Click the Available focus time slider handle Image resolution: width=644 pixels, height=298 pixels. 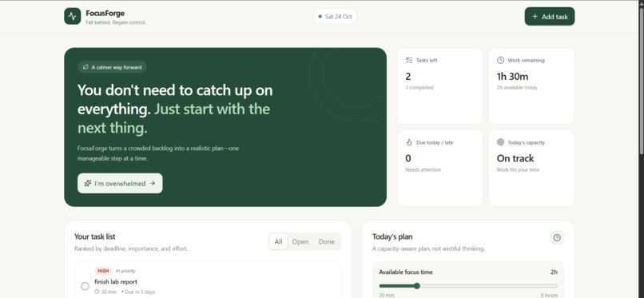pos(417,286)
